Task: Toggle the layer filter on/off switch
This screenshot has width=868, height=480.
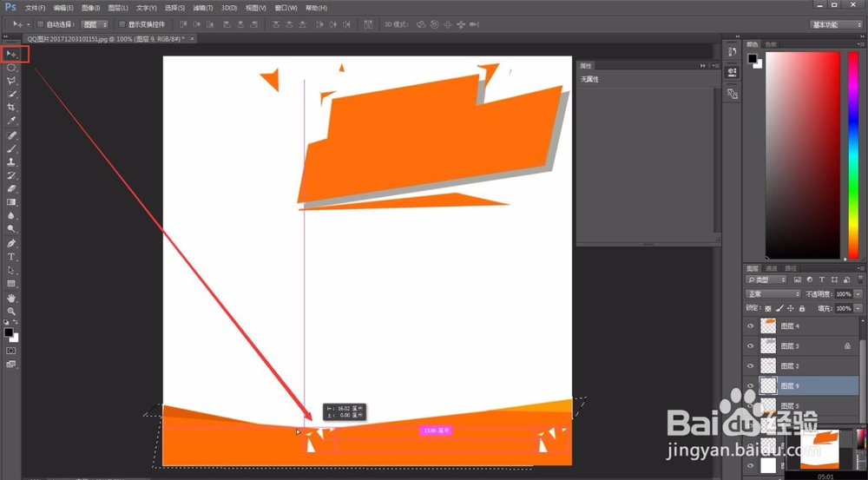Action: tap(860, 279)
